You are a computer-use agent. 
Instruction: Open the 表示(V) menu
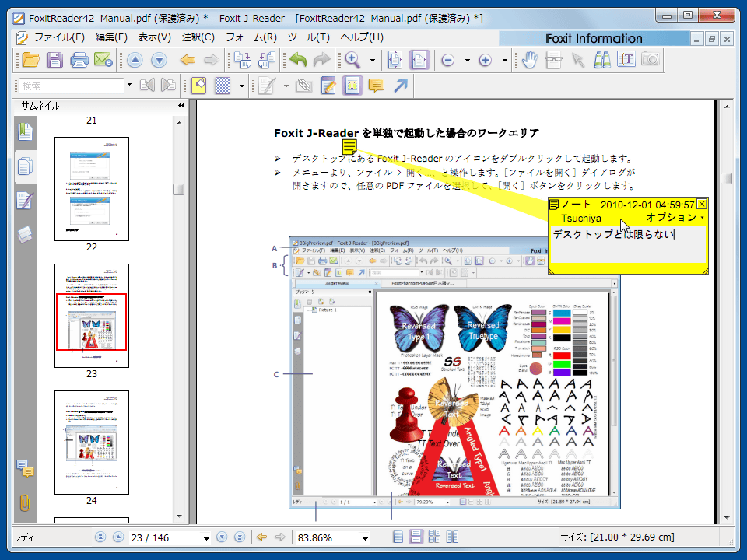[154, 37]
